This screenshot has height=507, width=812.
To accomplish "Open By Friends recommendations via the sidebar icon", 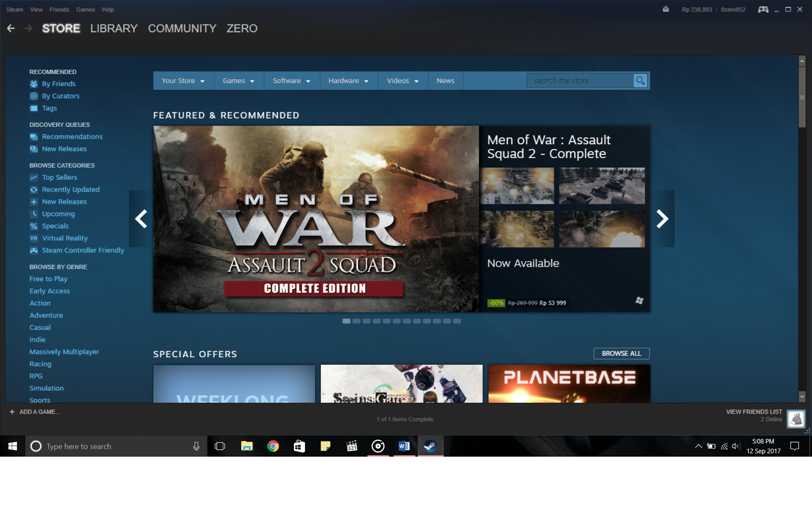I will coord(33,83).
